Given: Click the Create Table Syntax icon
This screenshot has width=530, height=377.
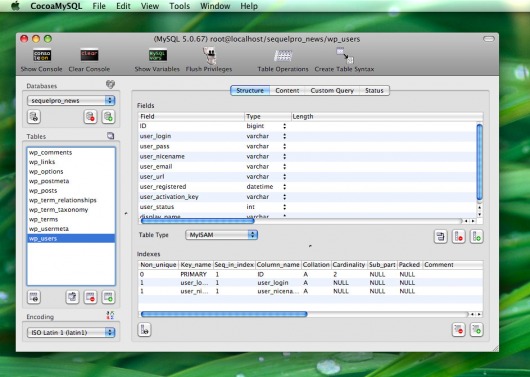Looking at the screenshot, I should (345, 56).
